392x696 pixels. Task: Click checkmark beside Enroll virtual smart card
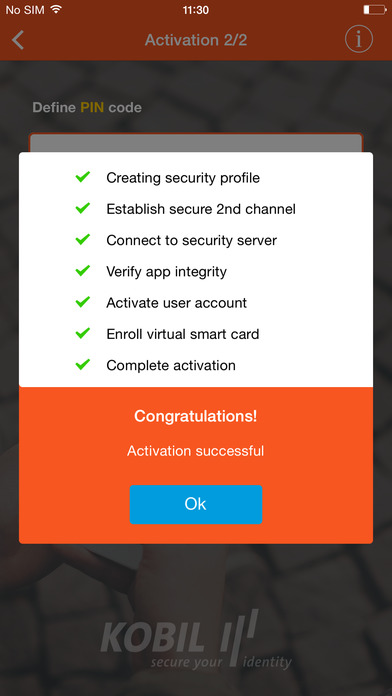coord(83,333)
